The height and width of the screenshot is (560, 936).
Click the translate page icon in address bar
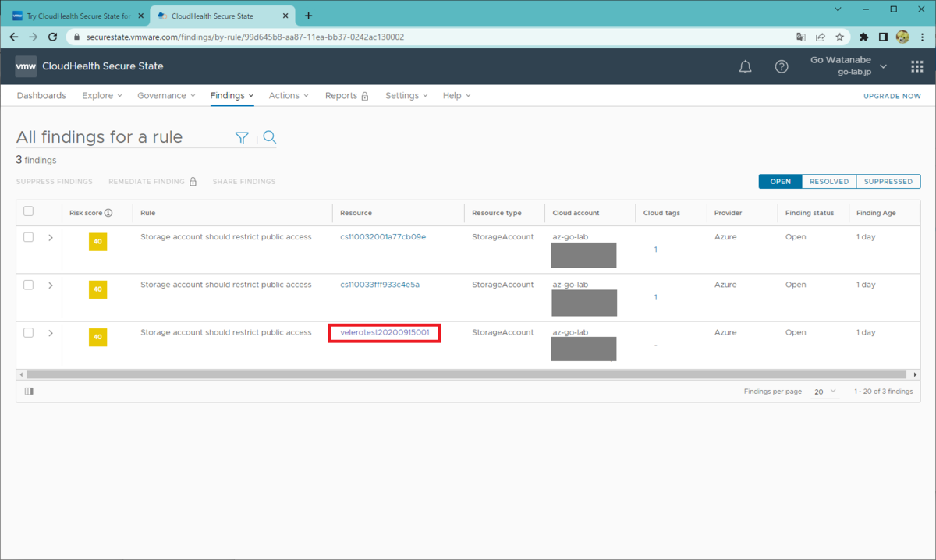click(801, 37)
